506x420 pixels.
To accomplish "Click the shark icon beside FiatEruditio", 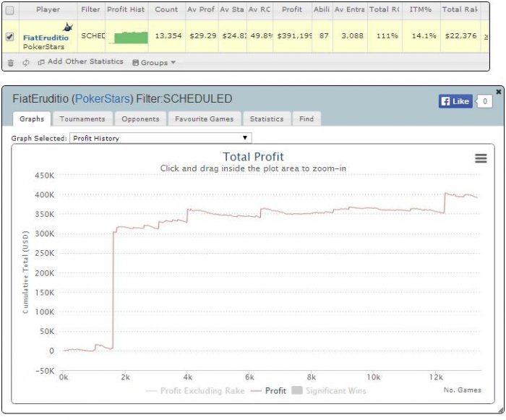I will click(68, 27).
